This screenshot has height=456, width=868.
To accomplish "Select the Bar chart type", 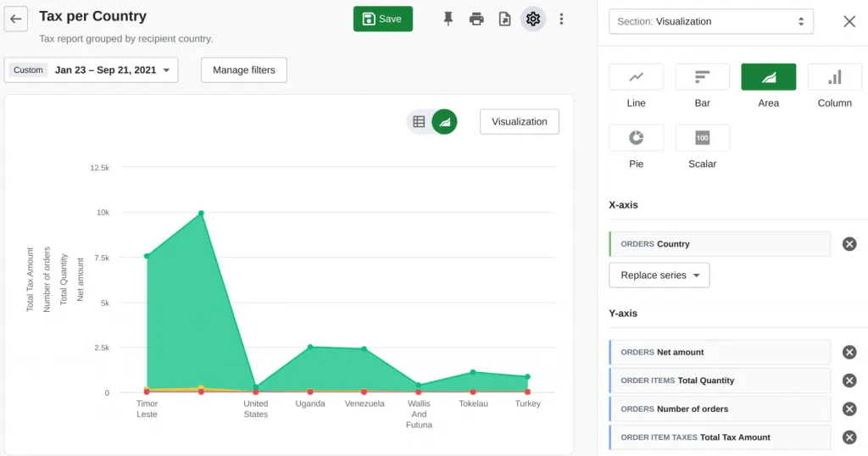I will click(702, 77).
